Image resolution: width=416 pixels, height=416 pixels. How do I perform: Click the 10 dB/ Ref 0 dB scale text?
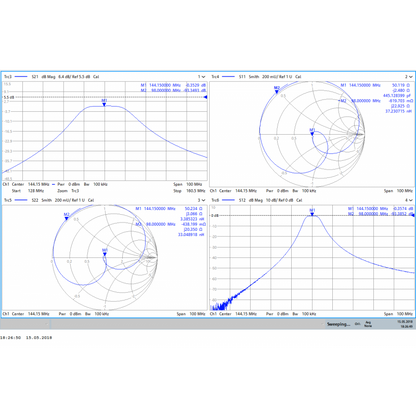[280, 200]
